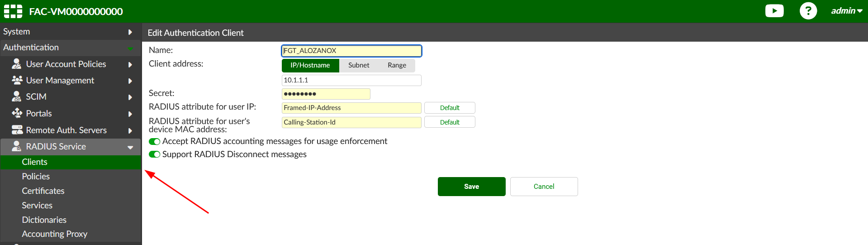Open the admin user dropdown
868x245 pixels.
pyautogui.click(x=846, y=11)
